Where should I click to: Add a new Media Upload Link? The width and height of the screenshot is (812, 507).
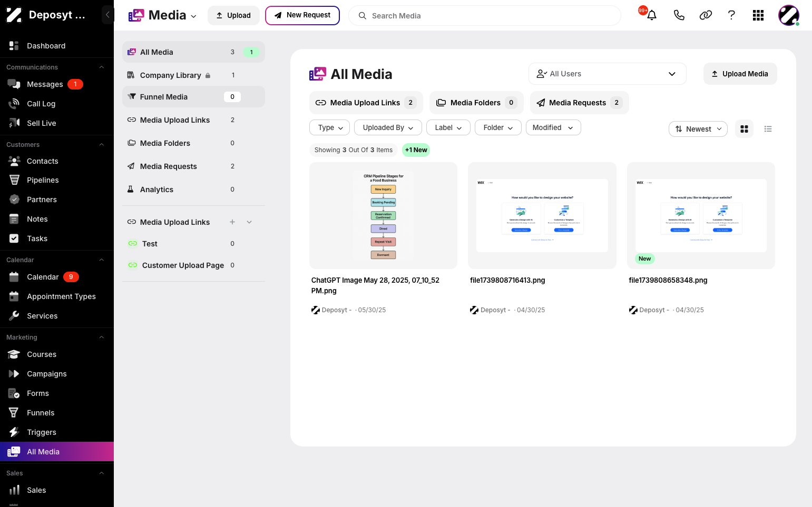pyautogui.click(x=232, y=222)
